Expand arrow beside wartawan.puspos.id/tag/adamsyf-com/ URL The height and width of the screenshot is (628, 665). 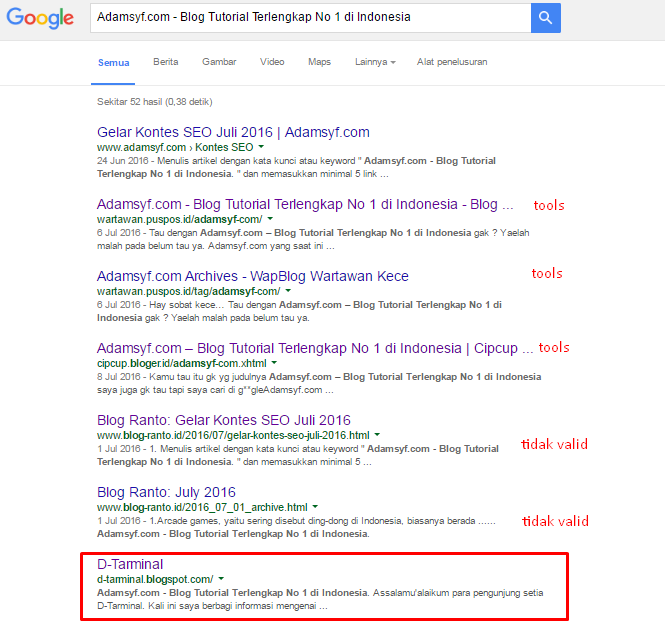coord(288,291)
